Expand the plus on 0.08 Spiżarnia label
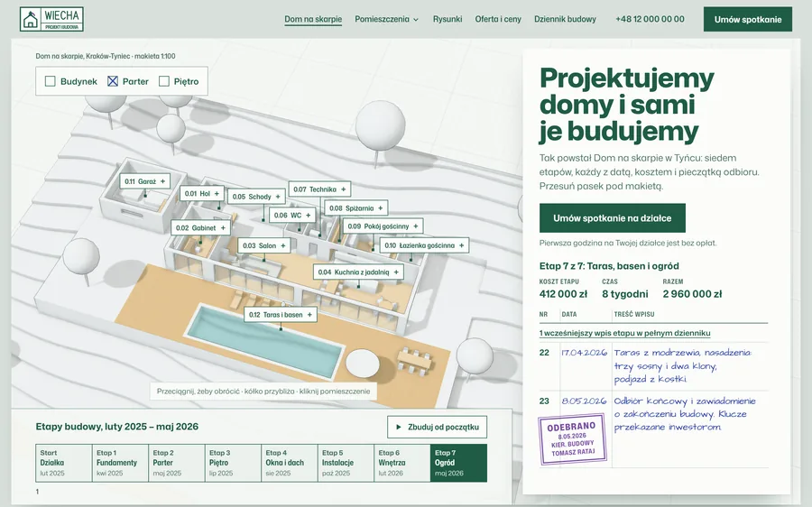 pyautogui.click(x=381, y=208)
